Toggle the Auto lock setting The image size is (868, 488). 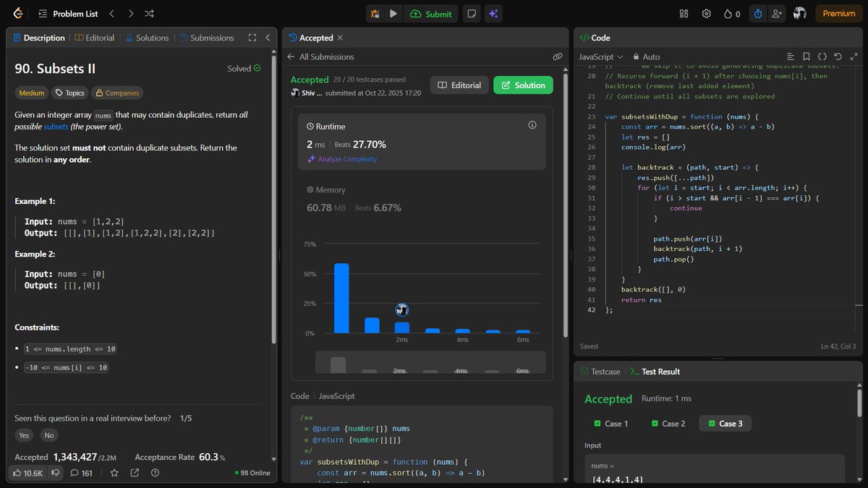(x=646, y=56)
